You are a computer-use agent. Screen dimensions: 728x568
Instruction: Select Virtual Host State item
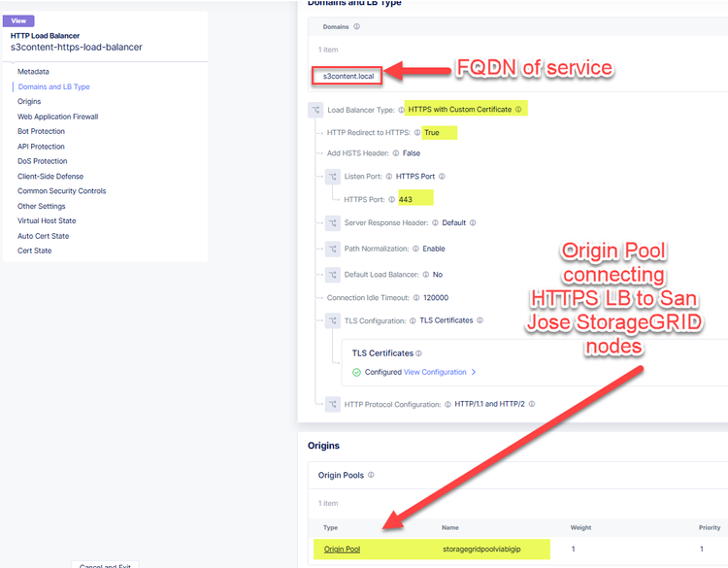coord(47,220)
